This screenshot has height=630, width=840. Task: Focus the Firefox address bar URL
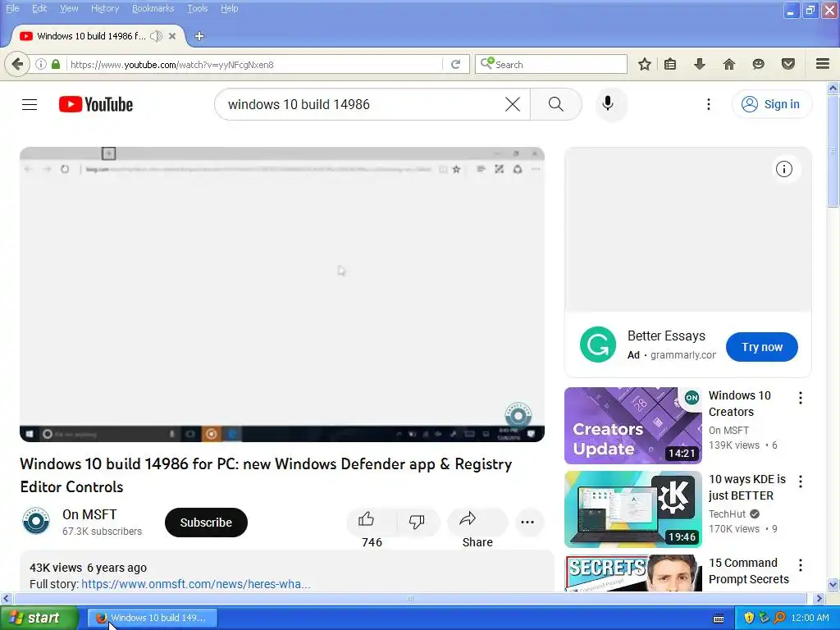pyautogui.click(x=254, y=64)
